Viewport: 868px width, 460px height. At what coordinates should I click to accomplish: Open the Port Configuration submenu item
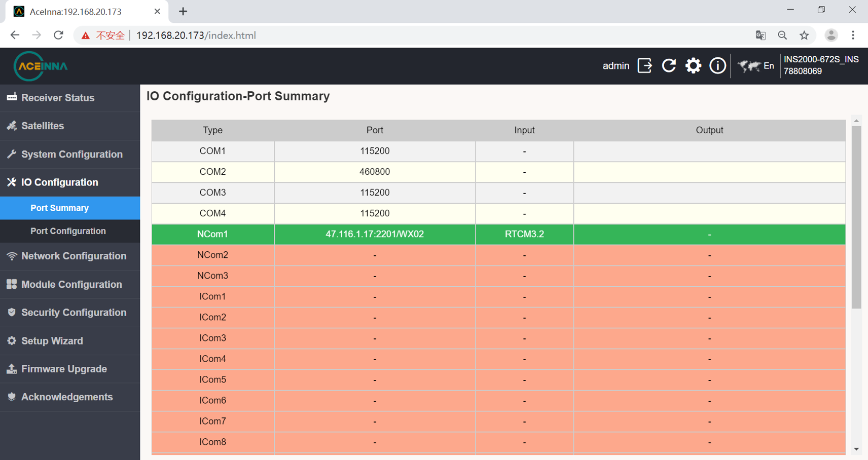point(70,231)
